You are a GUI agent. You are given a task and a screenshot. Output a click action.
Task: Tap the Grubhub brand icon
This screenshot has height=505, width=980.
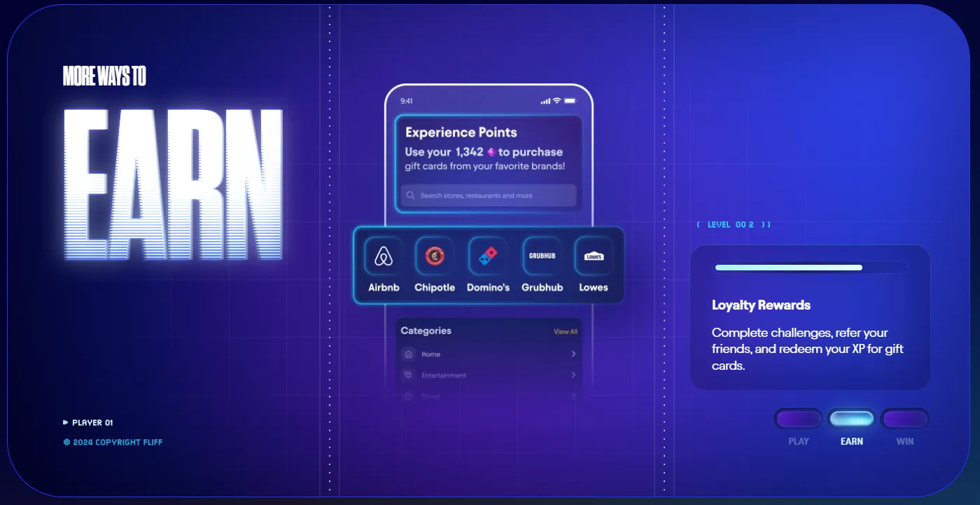click(x=542, y=256)
